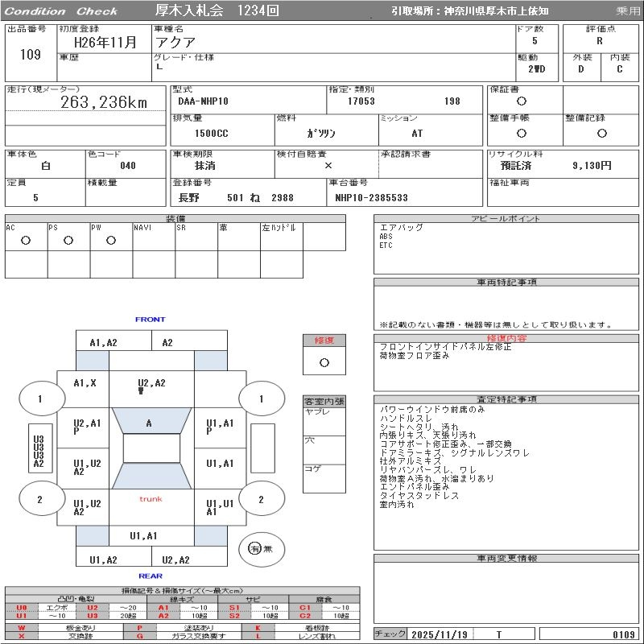
Task: Toggle the PW equipment circle mark
Action: click(x=111, y=240)
